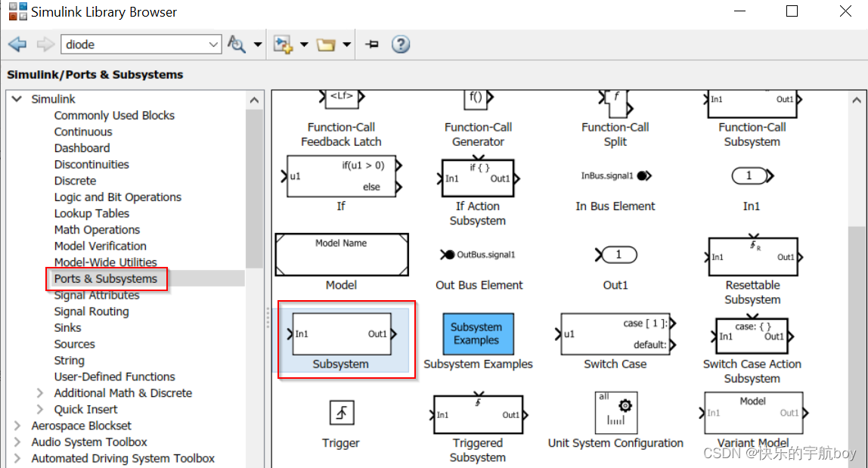Screen dimensions: 868x468
Task: Select the Model reference block
Action: click(342, 255)
